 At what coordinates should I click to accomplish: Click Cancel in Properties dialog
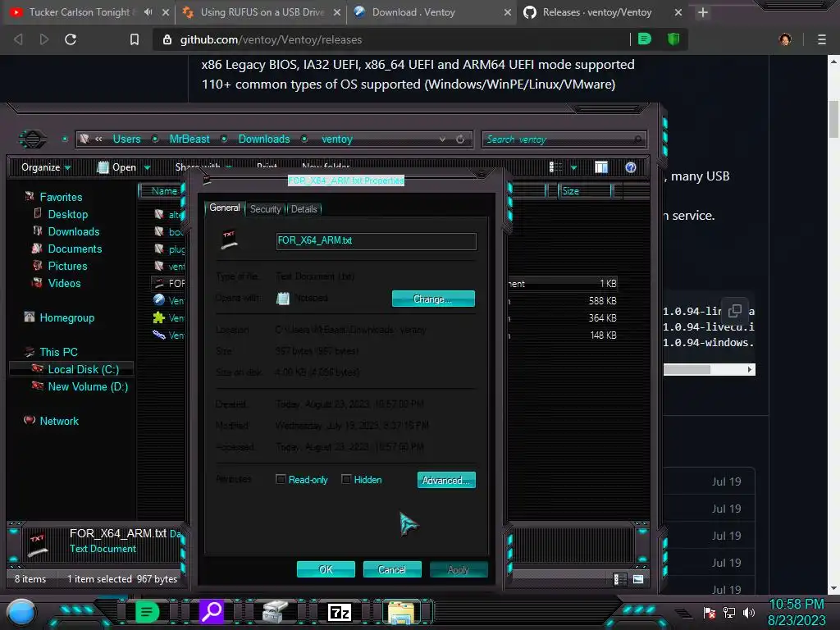(392, 569)
